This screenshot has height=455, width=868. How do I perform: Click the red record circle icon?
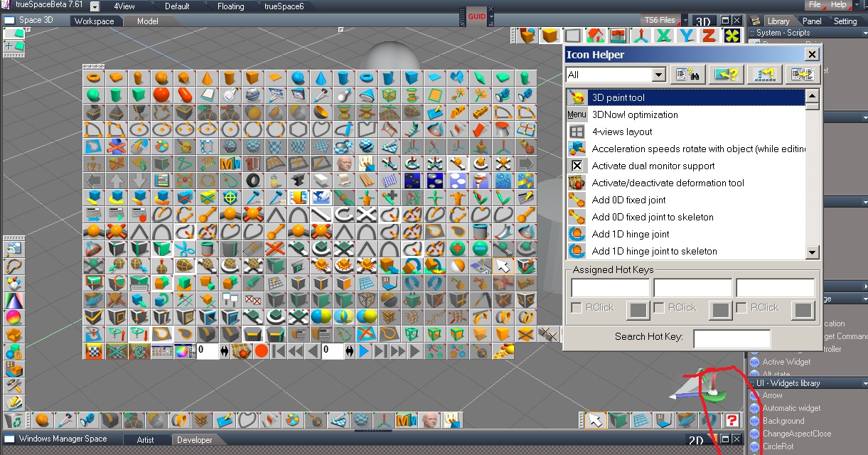pos(262,351)
